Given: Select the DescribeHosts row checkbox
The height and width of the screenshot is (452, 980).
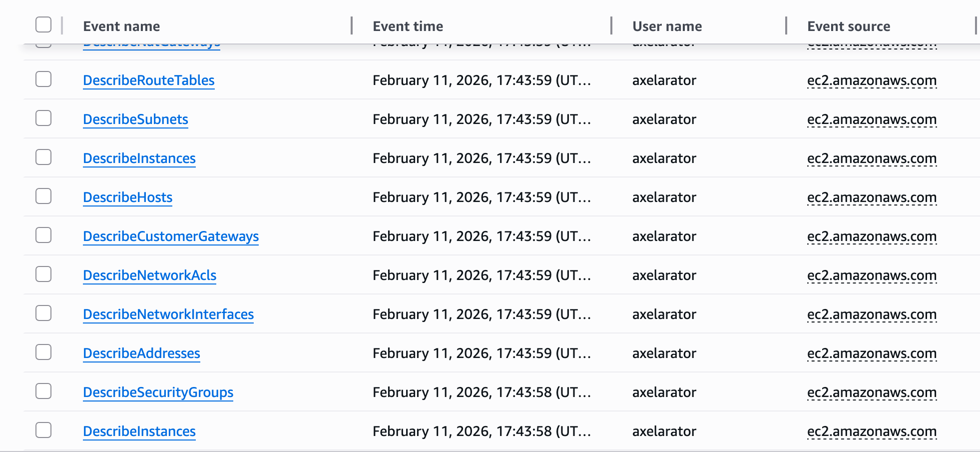Looking at the screenshot, I should click(x=43, y=196).
